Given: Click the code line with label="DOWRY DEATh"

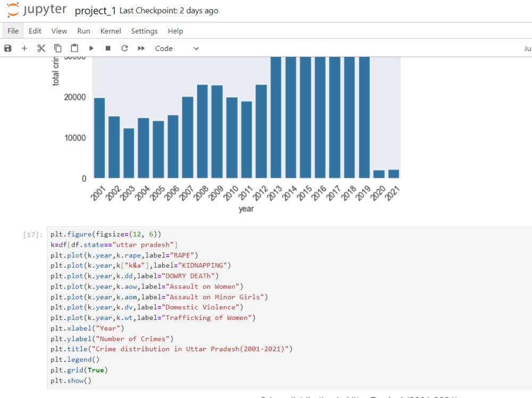Looking at the screenshot, I should [135, 276].
